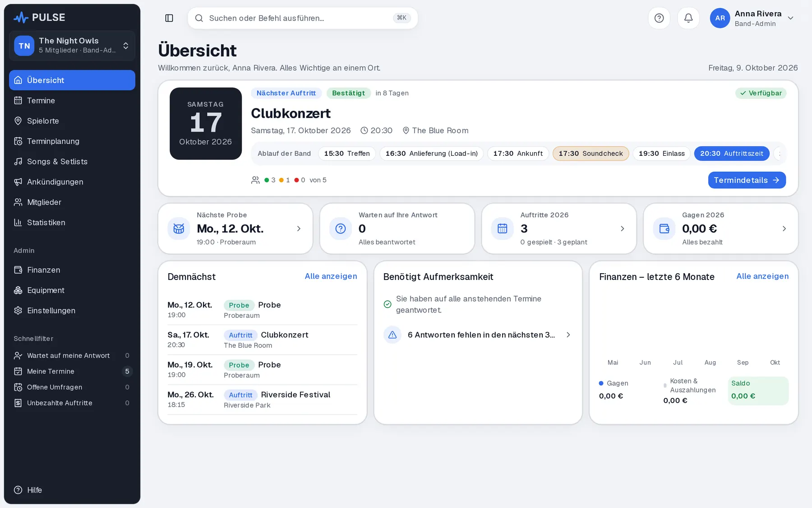Viewport: 812px width, 508px height.
Task: Expand the 6 Antworten fehlen row
Action: (478, 335)
